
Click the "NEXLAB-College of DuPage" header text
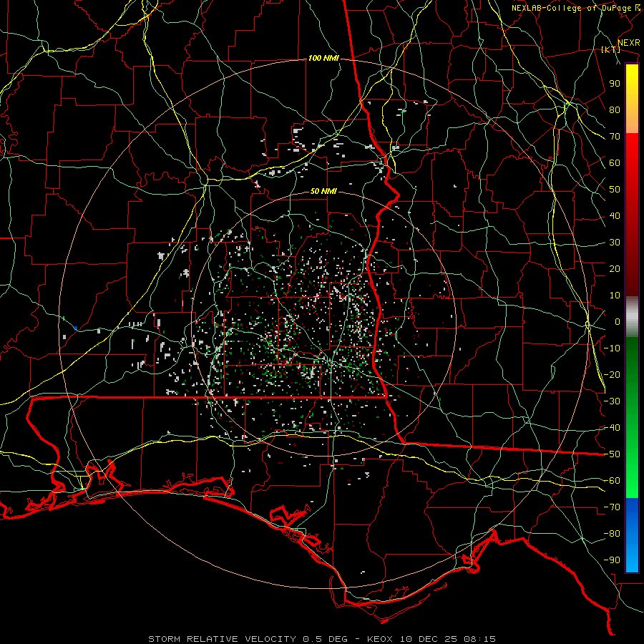pos(571,8)
